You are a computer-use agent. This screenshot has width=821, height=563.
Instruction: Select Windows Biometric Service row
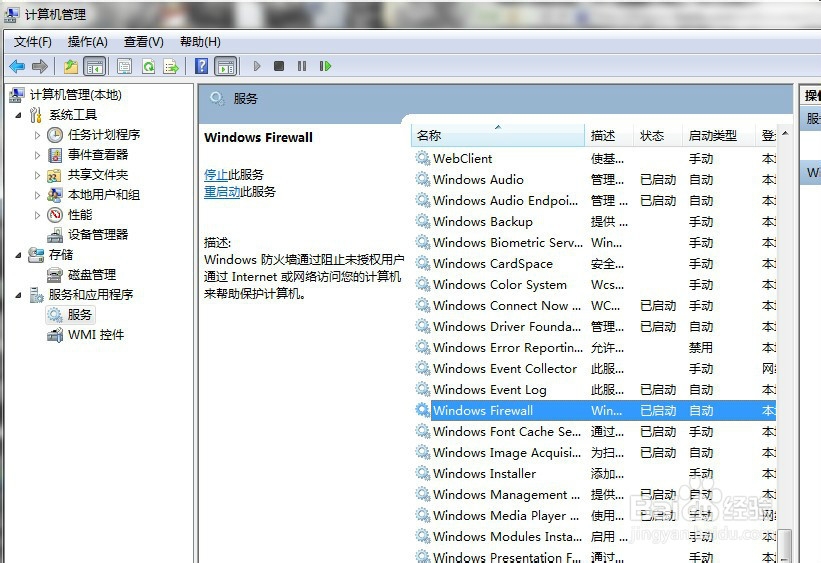click(595, 242)
